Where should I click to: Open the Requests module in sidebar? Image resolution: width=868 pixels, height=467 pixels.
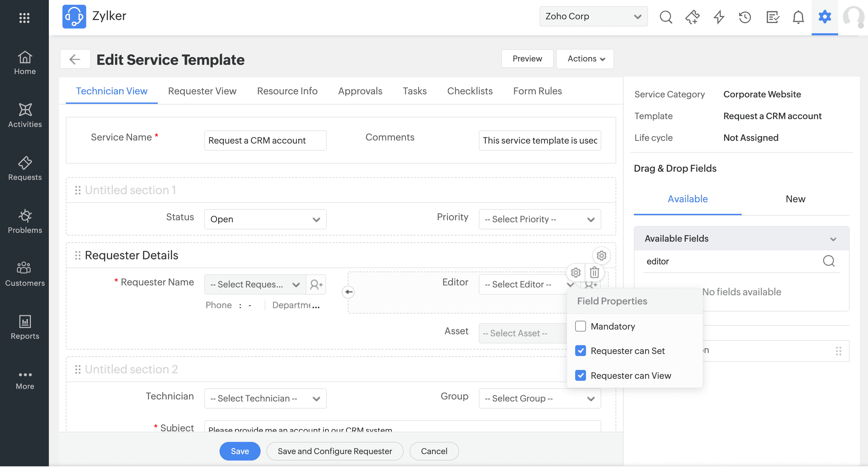point(25,169)
